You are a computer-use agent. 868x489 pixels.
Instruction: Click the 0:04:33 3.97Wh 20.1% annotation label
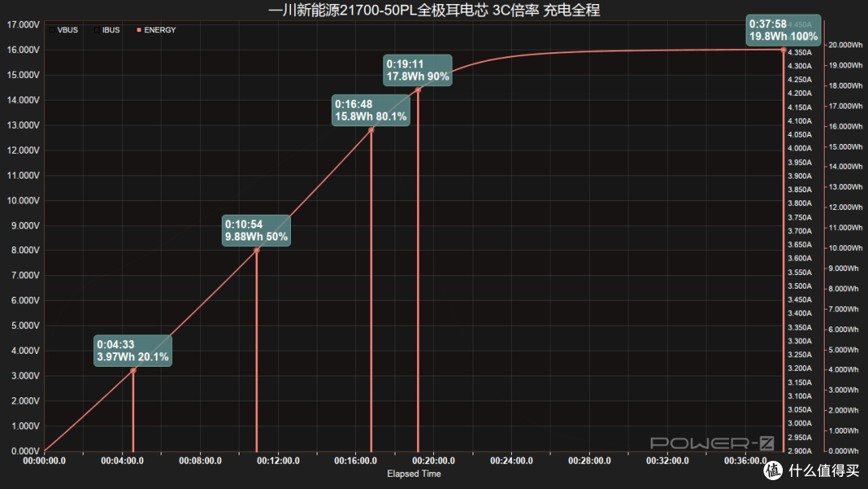[133, 351]
